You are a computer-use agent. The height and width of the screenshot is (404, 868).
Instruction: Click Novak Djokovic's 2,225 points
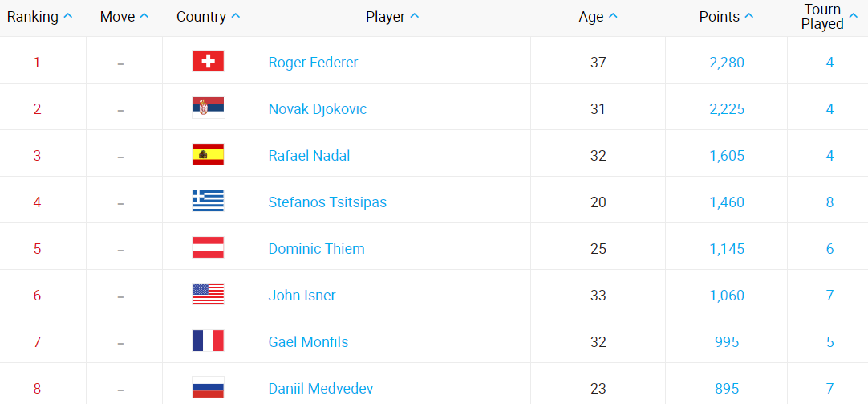coord(727,109)
